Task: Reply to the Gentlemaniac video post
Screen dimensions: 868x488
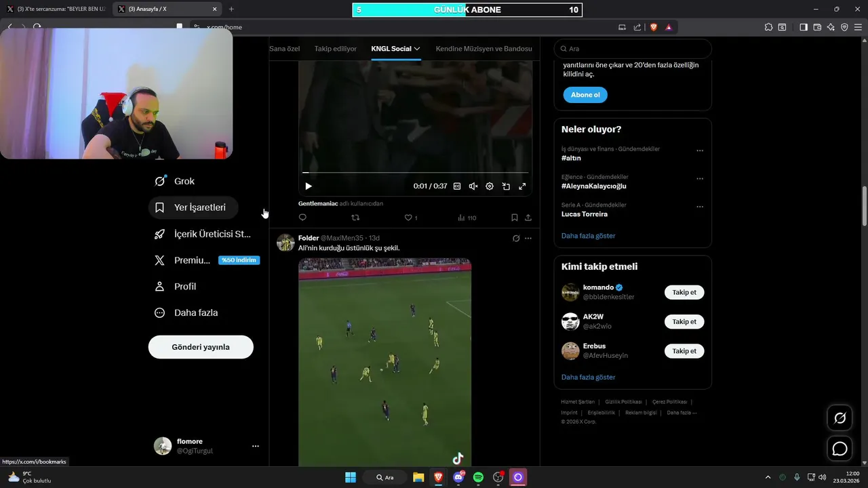Action: pyautogui.click(x=302, y=218)
